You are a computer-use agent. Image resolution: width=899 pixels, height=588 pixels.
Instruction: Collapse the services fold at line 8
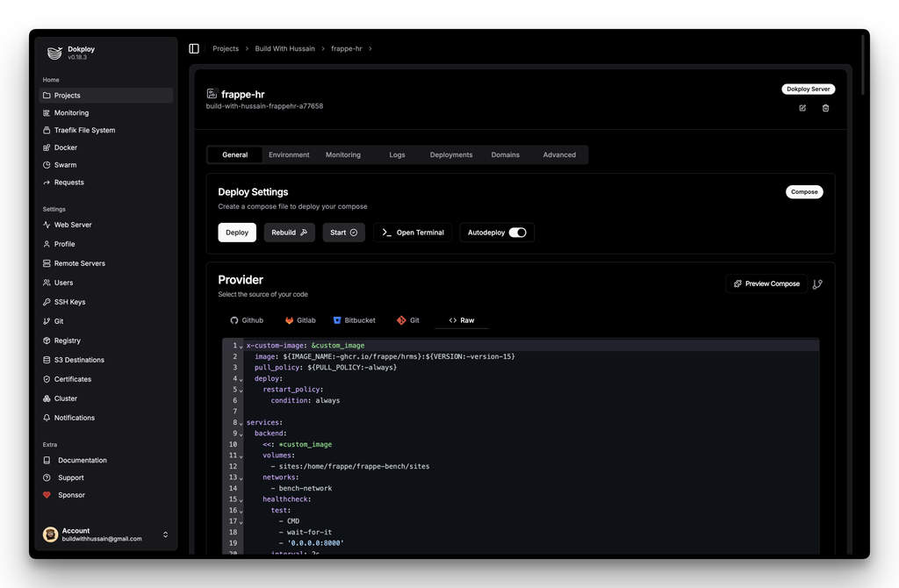(241, 423)
